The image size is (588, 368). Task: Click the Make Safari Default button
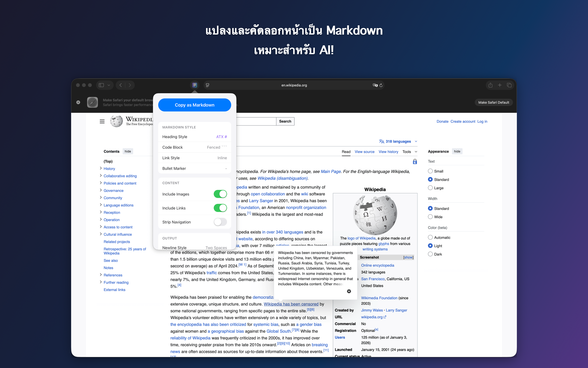click(x=493, y=102)
